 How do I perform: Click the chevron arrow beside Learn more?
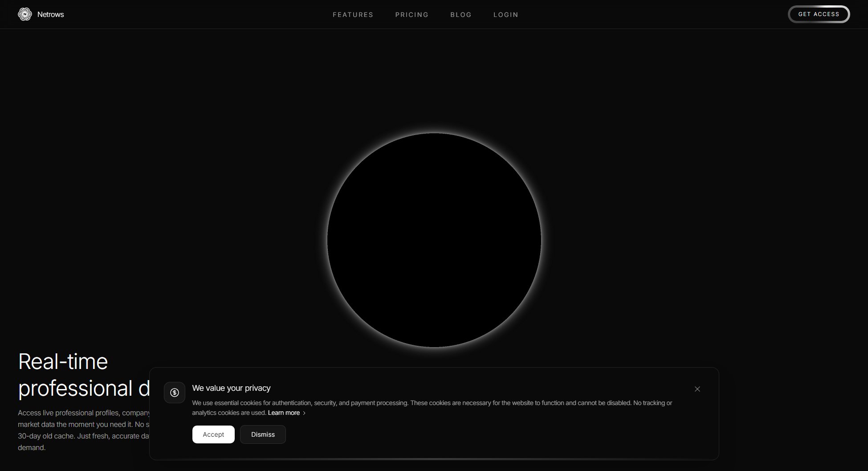pyautogui.click(x=305, y=413)
